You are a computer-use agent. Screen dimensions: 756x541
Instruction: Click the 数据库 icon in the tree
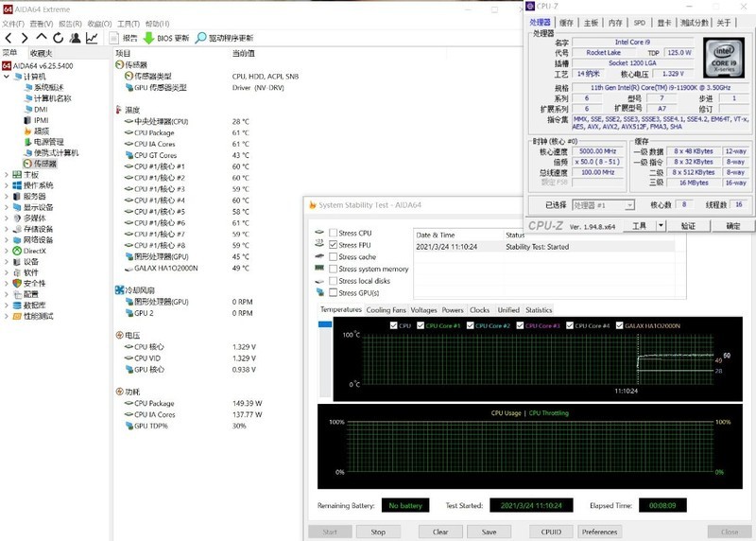pos(17,305)
